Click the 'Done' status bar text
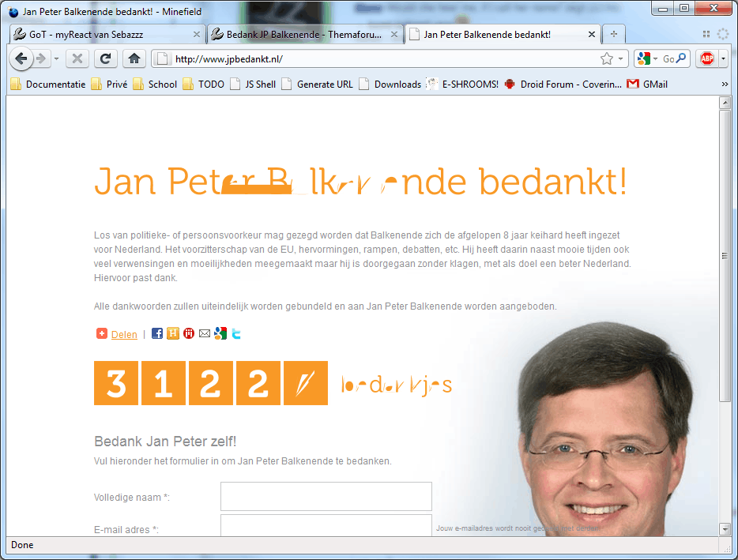 pos(22,545)
